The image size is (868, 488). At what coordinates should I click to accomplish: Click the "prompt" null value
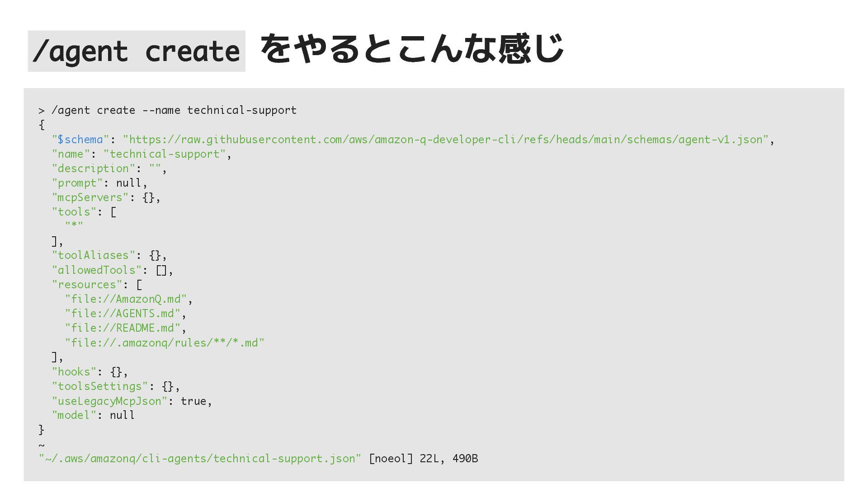[129, 183]
